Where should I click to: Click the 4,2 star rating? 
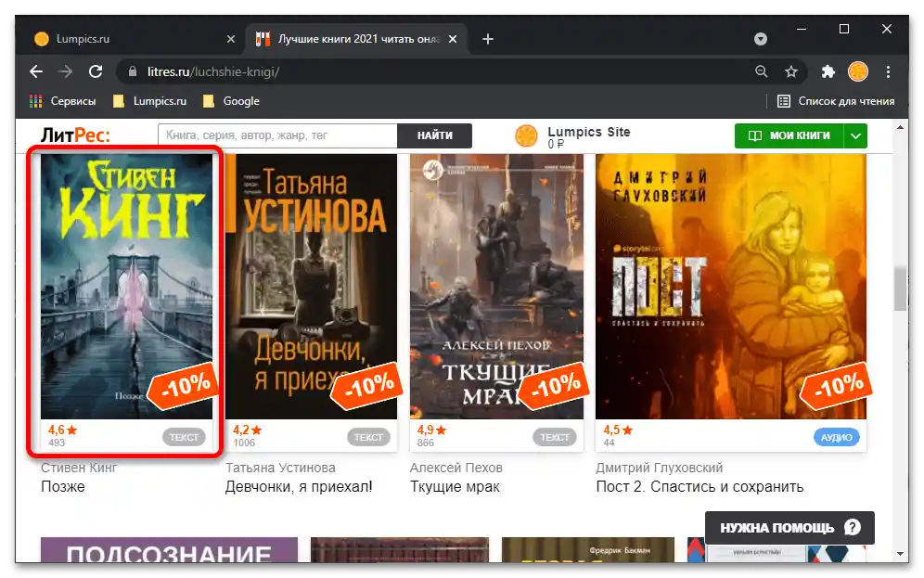click(248, 430)
